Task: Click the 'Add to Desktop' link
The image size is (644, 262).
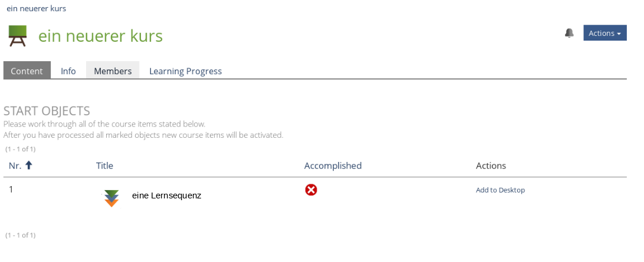Action: [x=500, y=190]
